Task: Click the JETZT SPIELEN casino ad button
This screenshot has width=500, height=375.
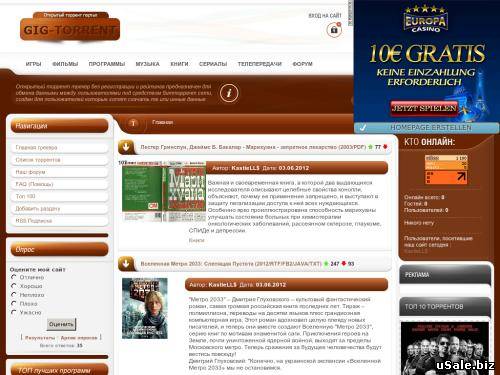Action: coord(424,108)
